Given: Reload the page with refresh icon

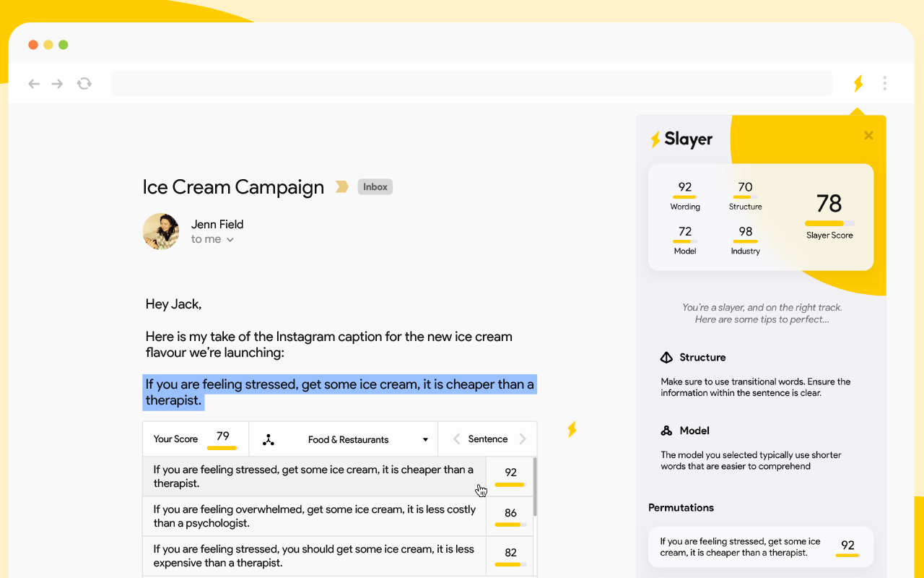Looking at the screenshot, I should (84, 84).
